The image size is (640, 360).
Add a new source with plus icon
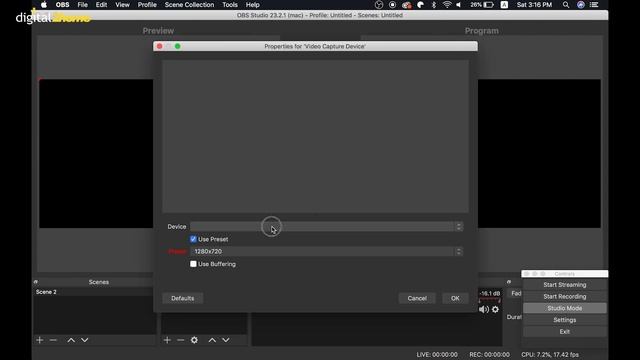[x=167, y=340]
